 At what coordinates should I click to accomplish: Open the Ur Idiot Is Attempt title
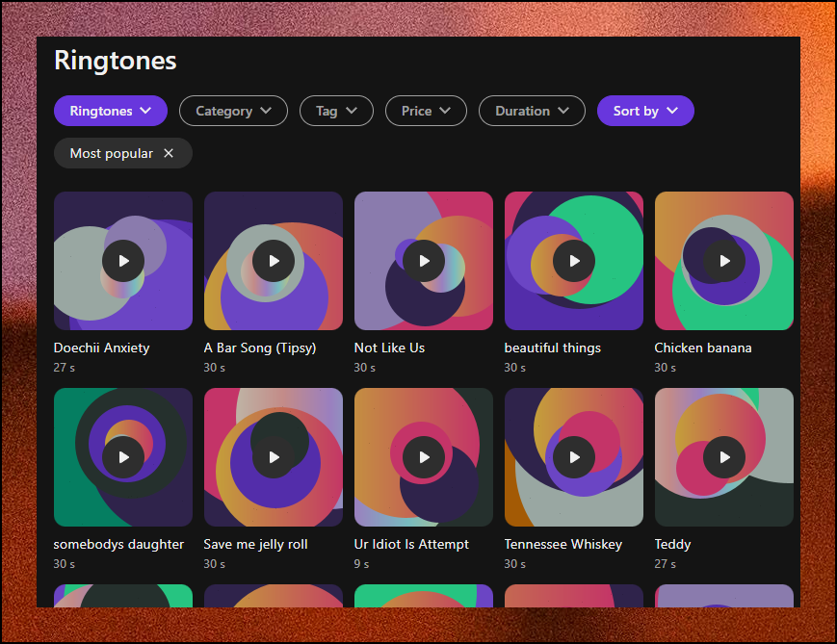(x=411, y=544)
